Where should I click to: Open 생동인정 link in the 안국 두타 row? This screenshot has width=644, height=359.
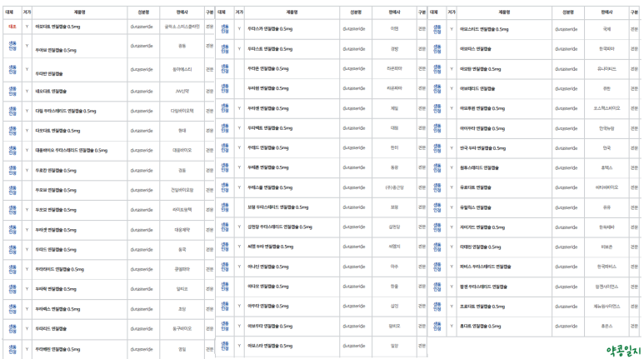coord(437,148)
